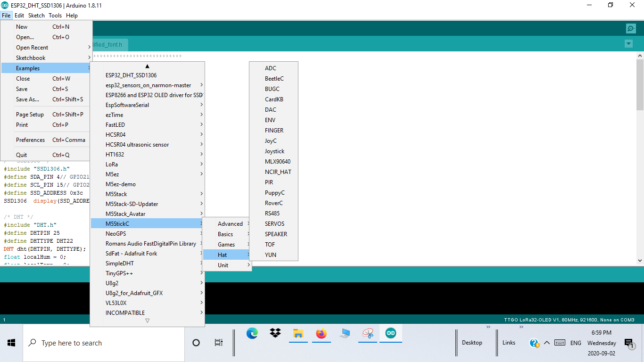Select the NCIR_HAT example
This screenshot has width=644, height=362.
point(273,172)
